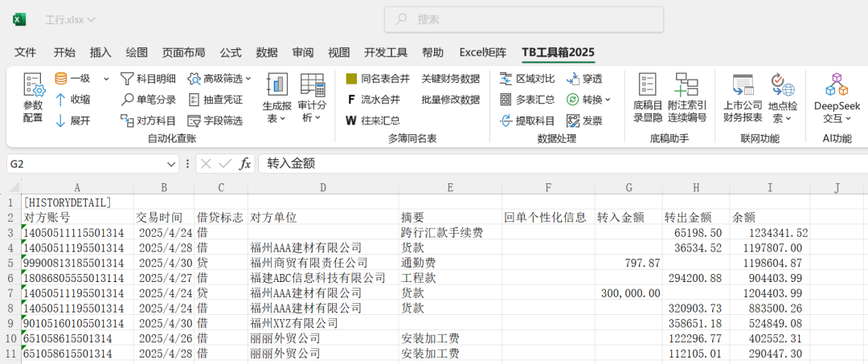Click 关键财务数据 button
Screen dimensions: 868x364
tap(451, 79)
